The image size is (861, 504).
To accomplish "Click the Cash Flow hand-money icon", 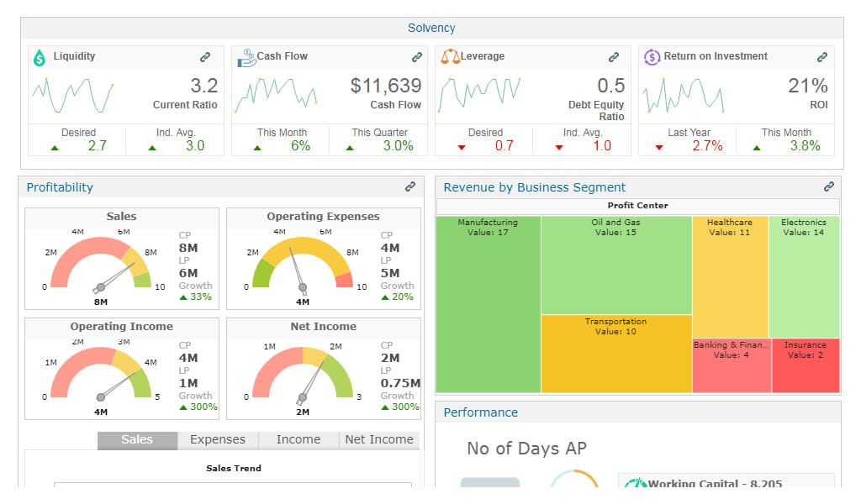I will (x=246, y=58).
